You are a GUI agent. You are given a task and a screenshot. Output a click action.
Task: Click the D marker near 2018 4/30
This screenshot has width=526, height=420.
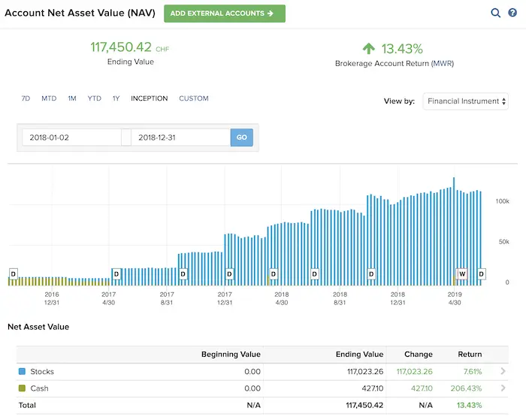(274, 273)
